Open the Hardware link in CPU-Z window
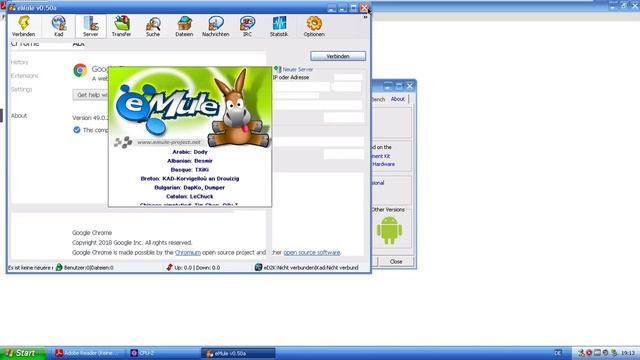Viewport: 640px width, 360px height. [x=383, y=164]
